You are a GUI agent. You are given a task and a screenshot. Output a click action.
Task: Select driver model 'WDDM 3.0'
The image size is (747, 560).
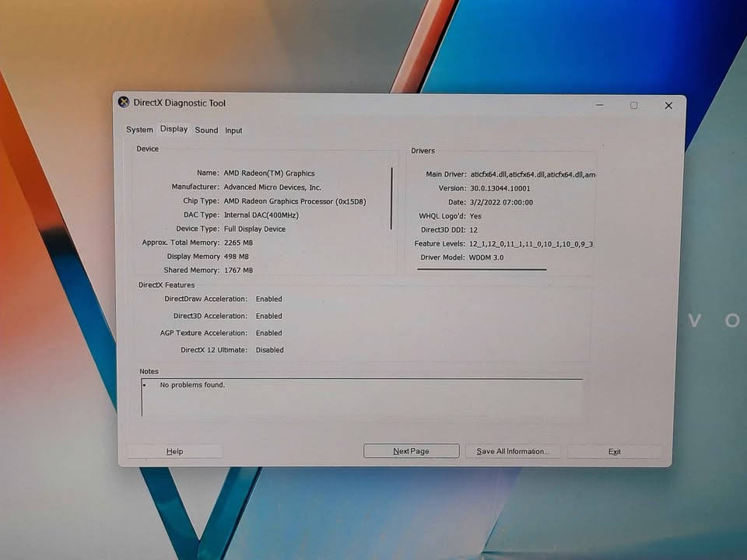pyautogui.click(x=486, y=257)
